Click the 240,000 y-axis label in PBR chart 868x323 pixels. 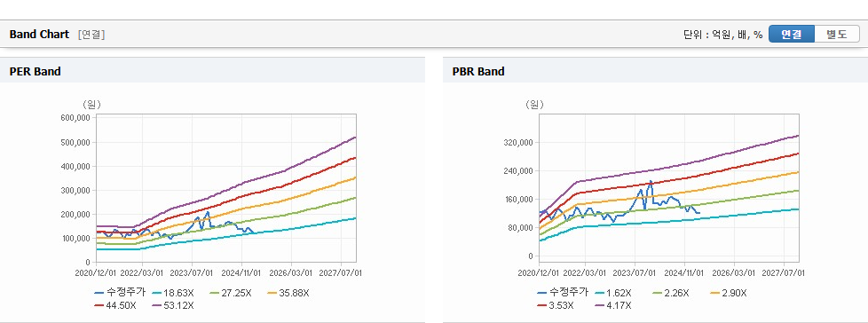(519, 171)
